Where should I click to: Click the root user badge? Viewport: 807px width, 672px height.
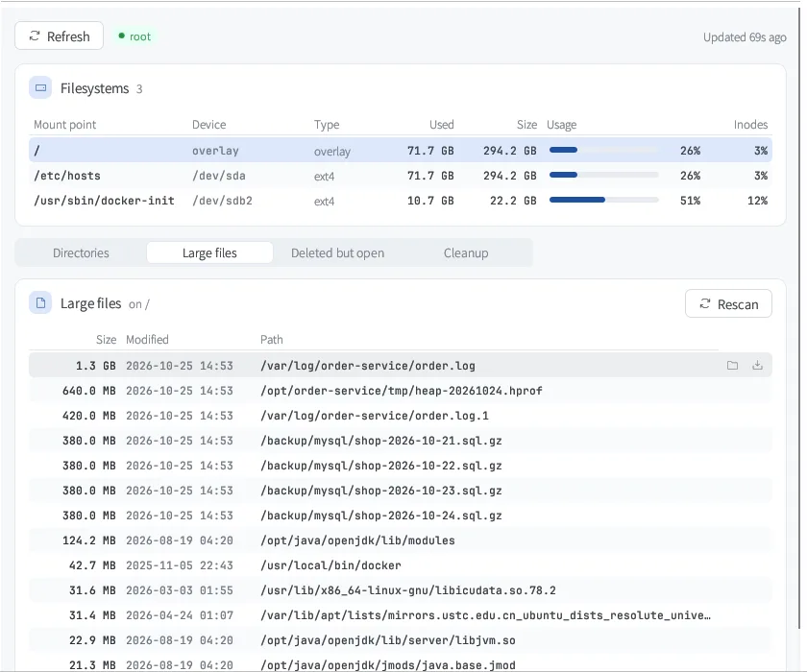[134, 36]
